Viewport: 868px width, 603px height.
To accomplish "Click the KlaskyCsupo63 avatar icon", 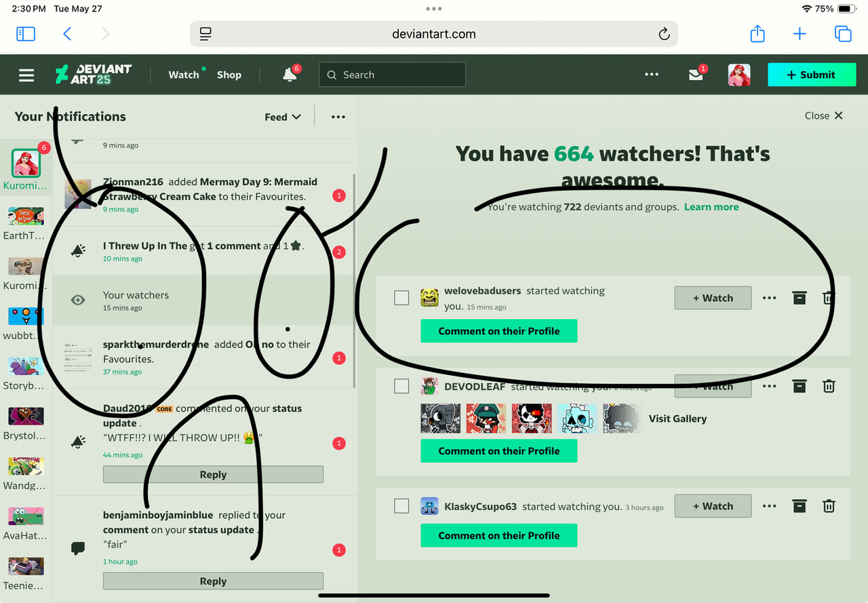I will tap(429, 506).
